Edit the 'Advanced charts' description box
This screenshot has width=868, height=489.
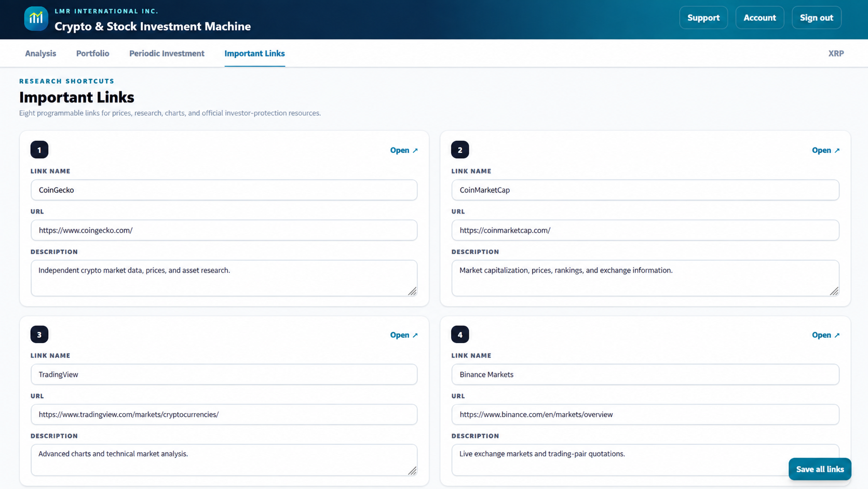click(x=224, y=460)
